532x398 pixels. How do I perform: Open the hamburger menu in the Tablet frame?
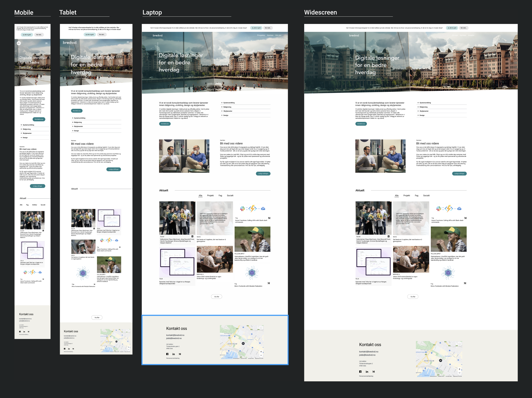(128, 42)
